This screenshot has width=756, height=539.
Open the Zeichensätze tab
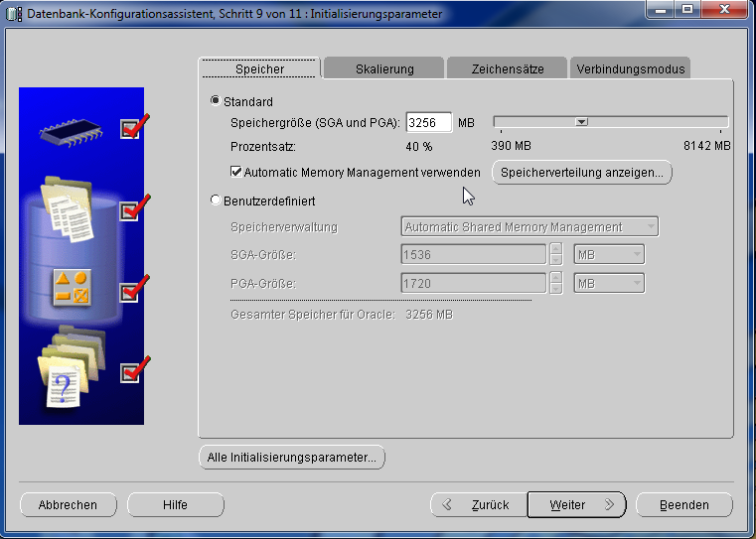[x=507, y=68]
